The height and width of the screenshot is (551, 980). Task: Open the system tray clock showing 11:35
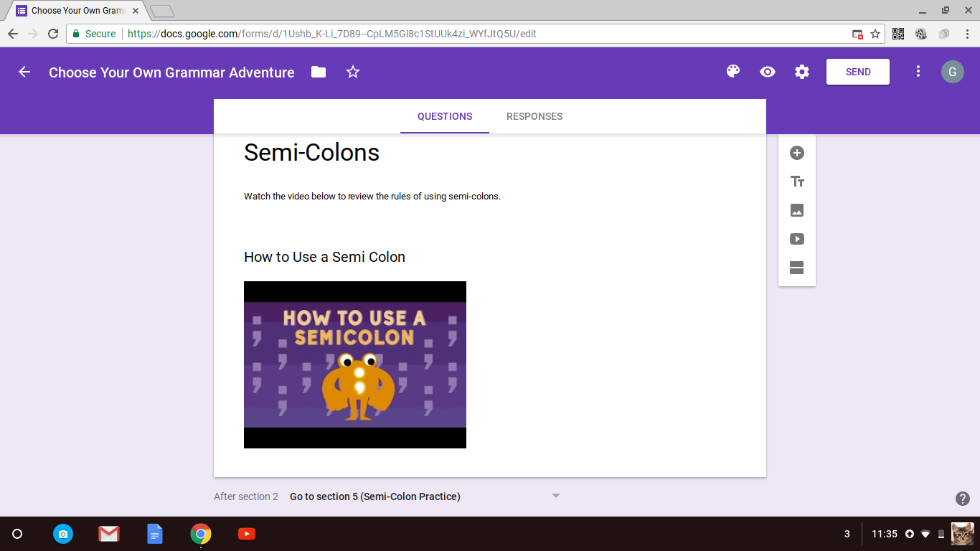[x=885, y=534]
